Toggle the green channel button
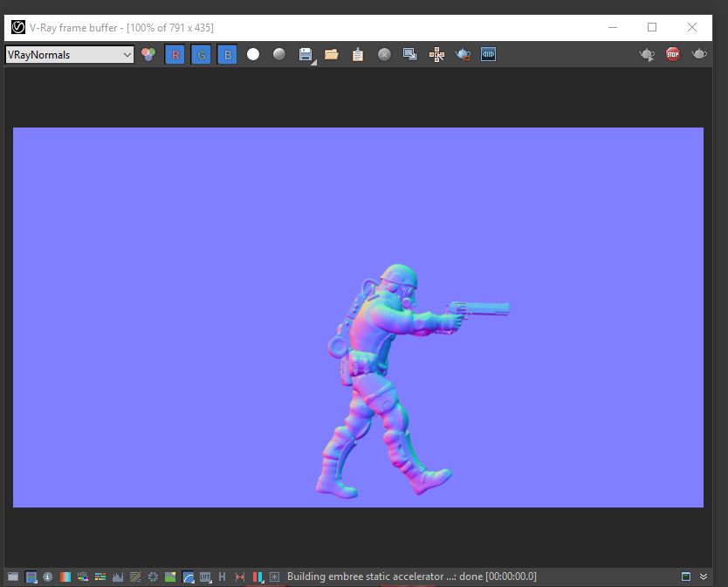Viewport: 728px width, 587px height. 201,55
